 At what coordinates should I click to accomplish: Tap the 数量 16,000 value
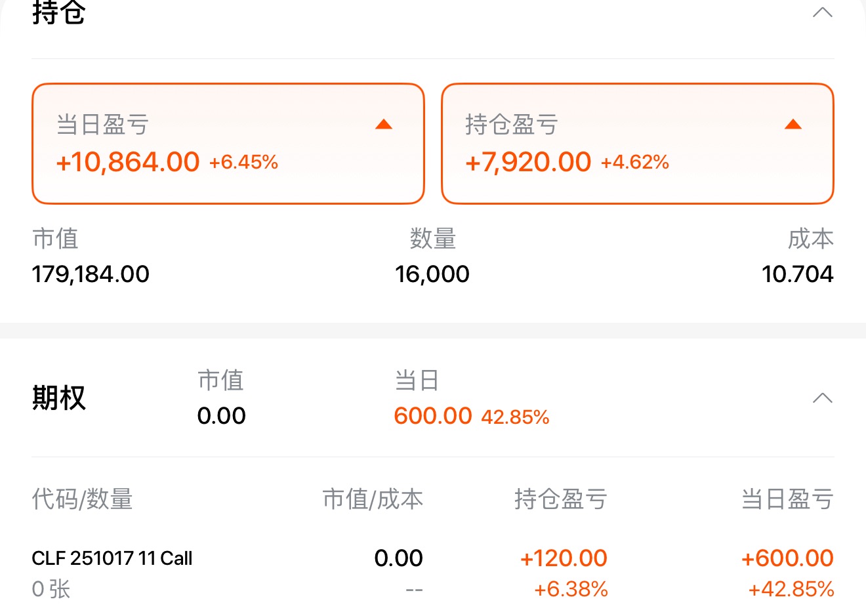point(432,274)
